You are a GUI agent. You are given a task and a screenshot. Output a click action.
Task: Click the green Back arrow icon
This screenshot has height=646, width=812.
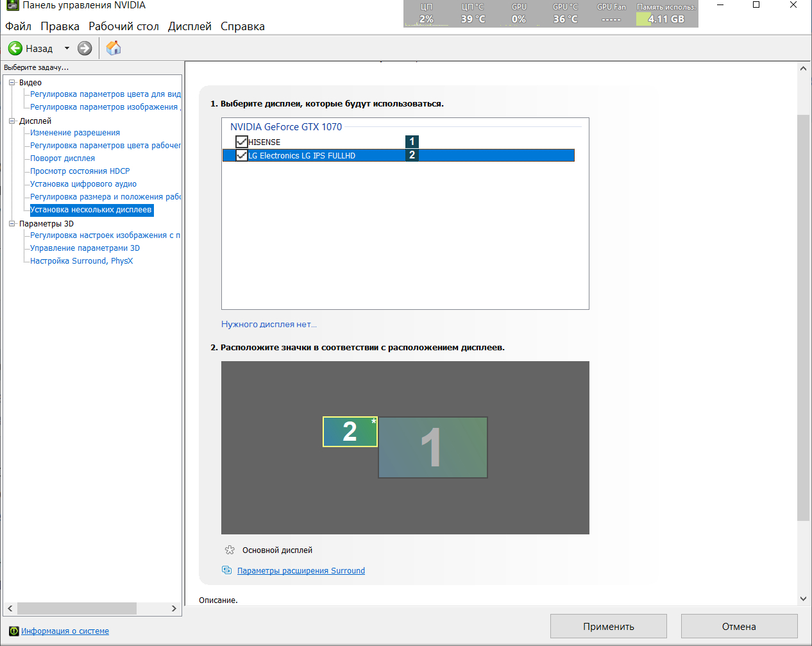[15, 48]
